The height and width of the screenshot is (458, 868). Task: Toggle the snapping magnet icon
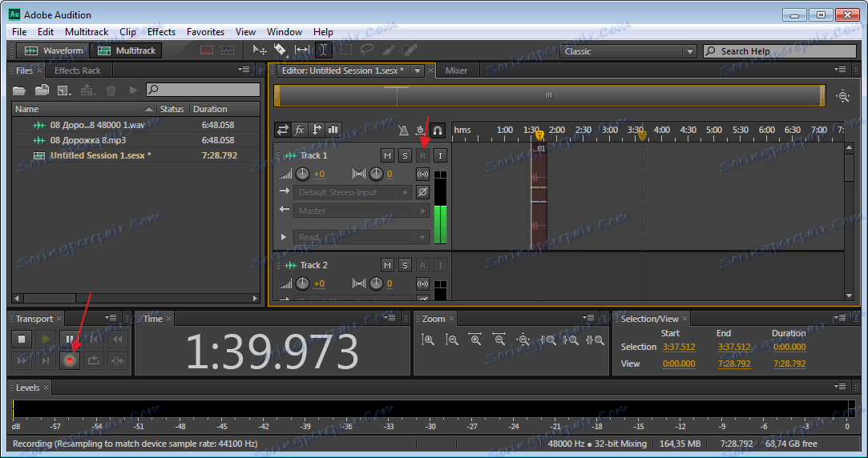[438, 130]
